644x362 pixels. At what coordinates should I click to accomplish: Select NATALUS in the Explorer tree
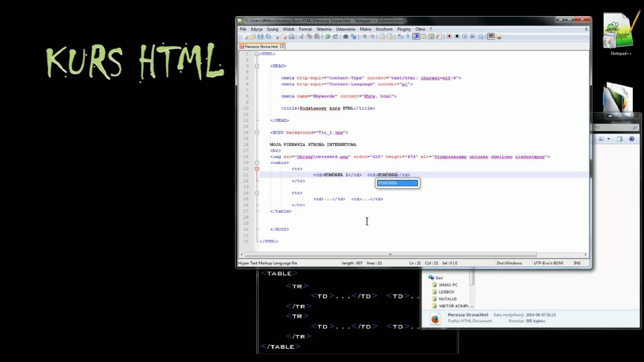(447, 299)
